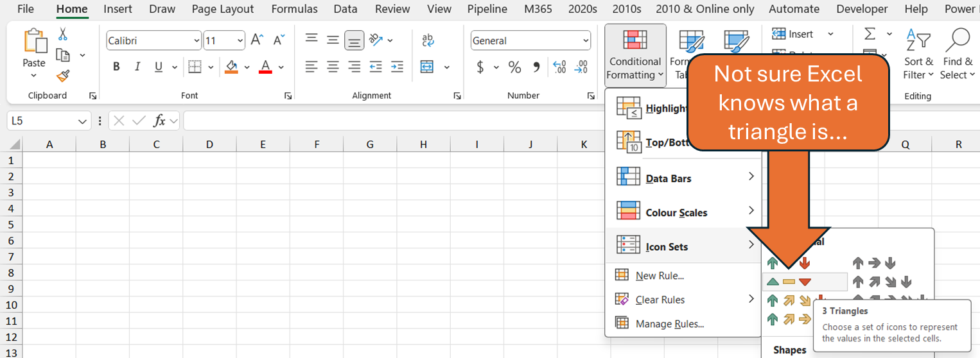Viewport: 980px width, 358px height.
Task: Open the Merge & Centre dropdown arrow
Action: [447, 67]
